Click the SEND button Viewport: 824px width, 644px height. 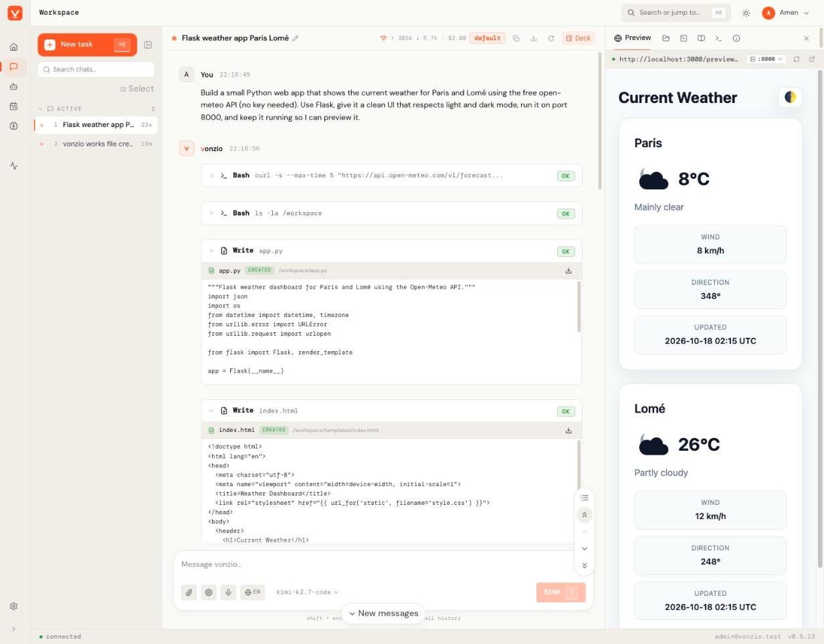click(x=560, y=593)
